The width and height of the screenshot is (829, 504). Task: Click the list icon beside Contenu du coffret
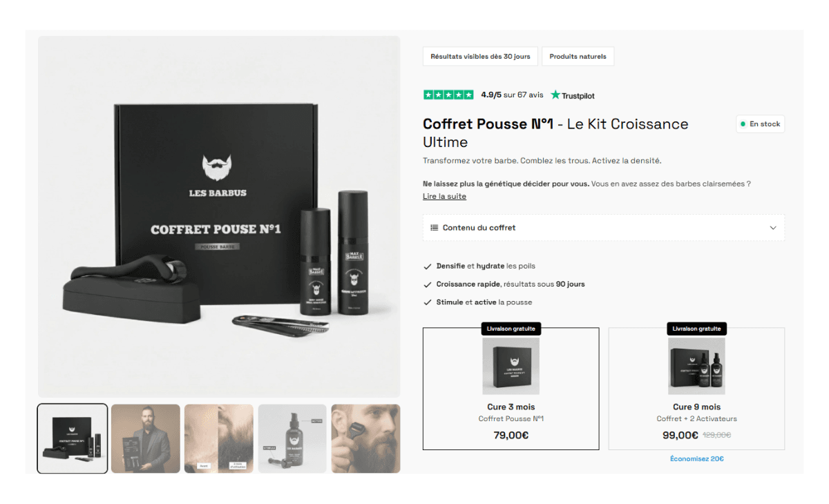click(434, 228)
